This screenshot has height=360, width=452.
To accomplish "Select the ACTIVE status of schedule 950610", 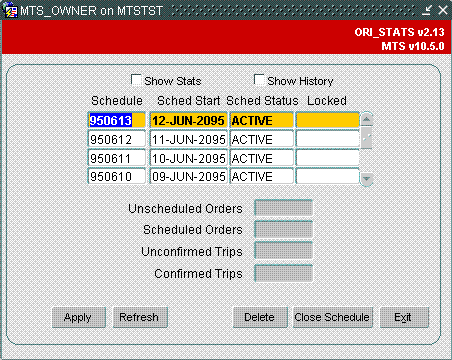I will (x=262, y=176).
